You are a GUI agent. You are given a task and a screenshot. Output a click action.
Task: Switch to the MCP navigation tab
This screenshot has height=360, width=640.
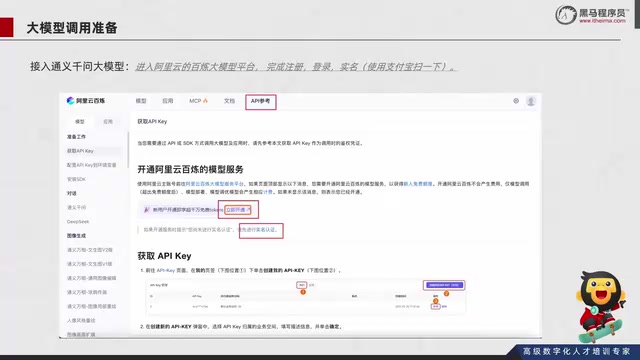coord(198,101)
